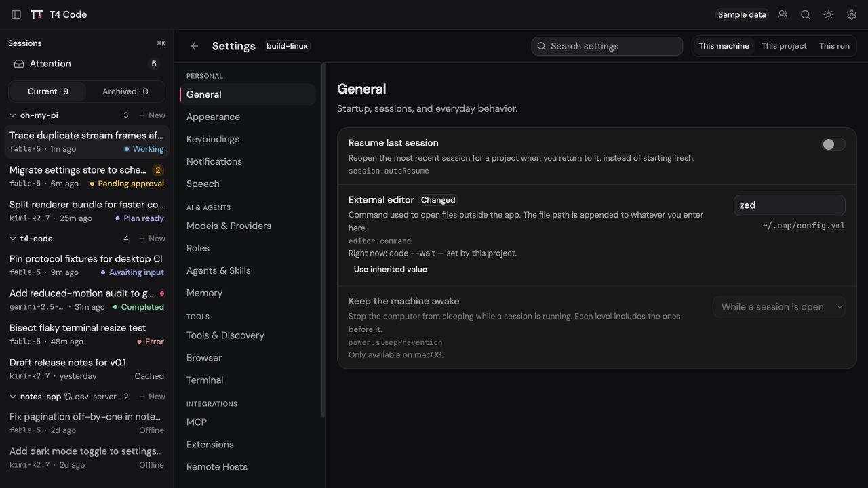Viewport: 868px width, 488px height.
Task: Toggle Resume last session switch
Action: [x=833, y=144]
